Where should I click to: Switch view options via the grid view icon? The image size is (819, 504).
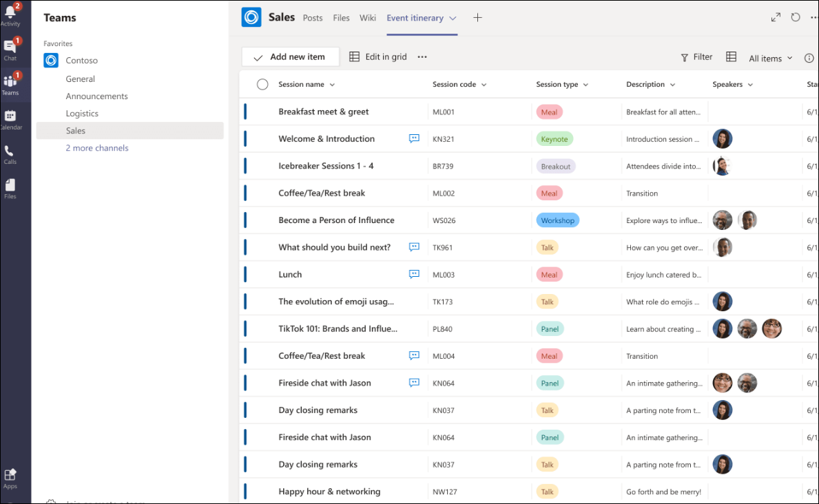click(732, 57)
